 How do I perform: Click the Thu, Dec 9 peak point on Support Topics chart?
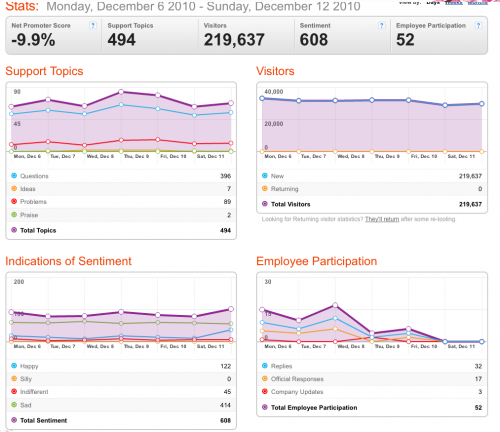(121, 92)
